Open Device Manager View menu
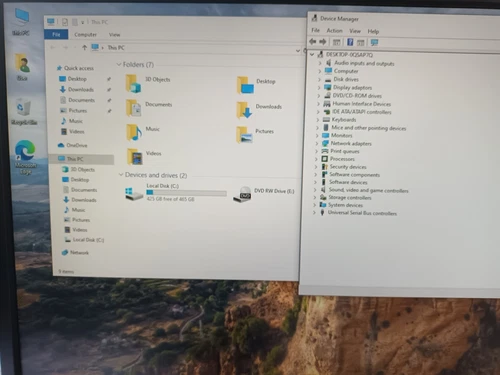The width and height of the screenshot is (500, 375). coord(355,31)
